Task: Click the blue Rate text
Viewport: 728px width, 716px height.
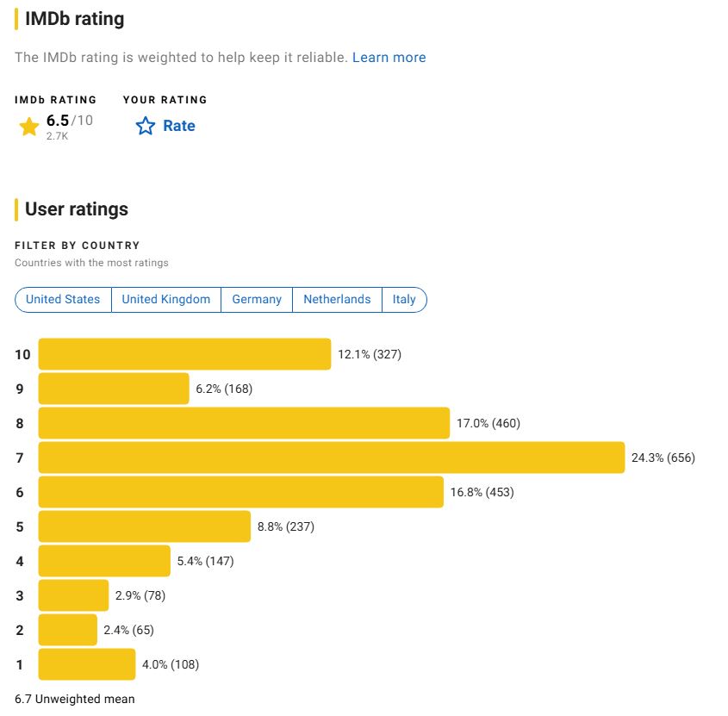Action: click(178, 126)
